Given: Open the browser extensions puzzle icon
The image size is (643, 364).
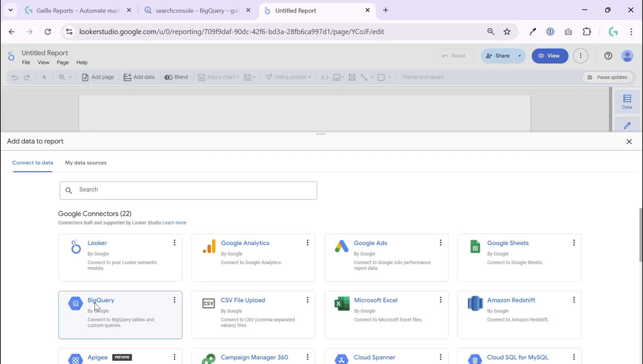Looking at the screenshot, I should tap(587, 32).
